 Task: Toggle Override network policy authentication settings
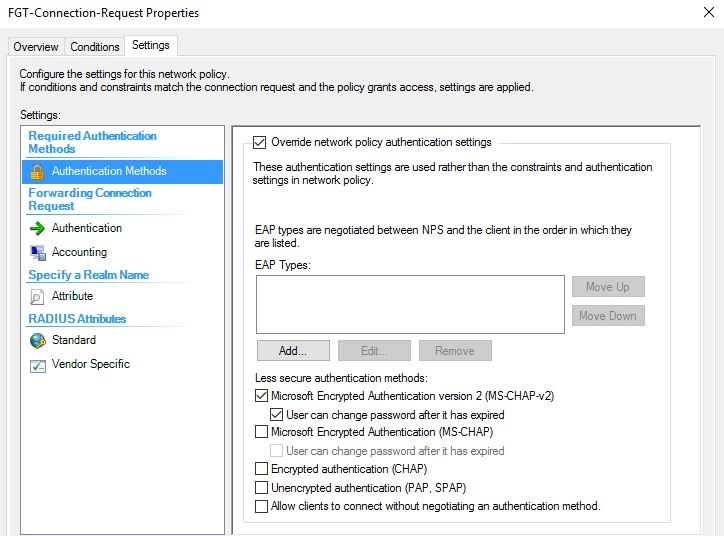[259, 142]
